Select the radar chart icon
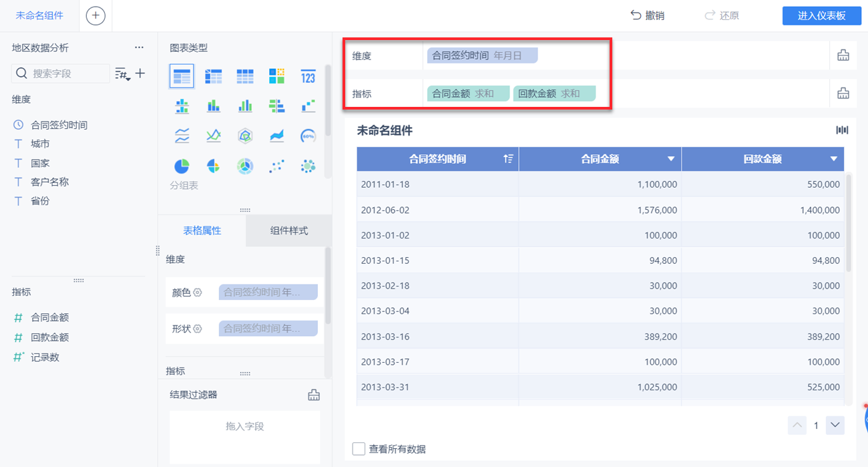This screenshot has width=868, height=467. point(245,136)
